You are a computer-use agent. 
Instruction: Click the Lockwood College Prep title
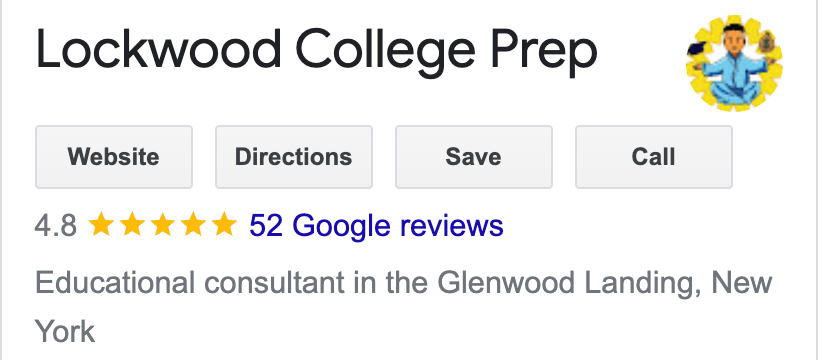pyautogui.click(x=316, y=52)
